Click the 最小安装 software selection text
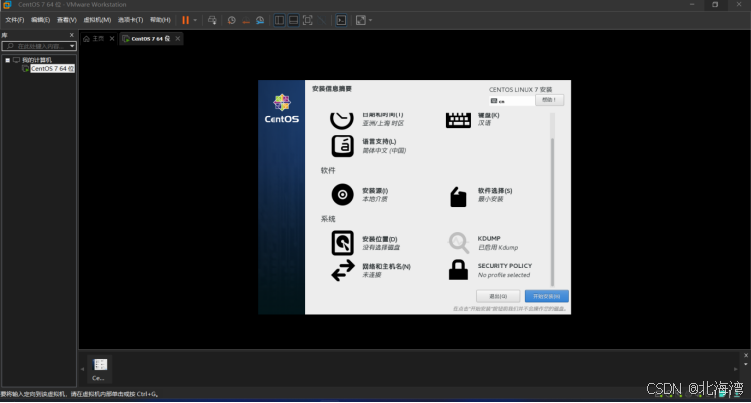This screenshot has height=403, width=751. pyautogui.click(x=490, y=199)
